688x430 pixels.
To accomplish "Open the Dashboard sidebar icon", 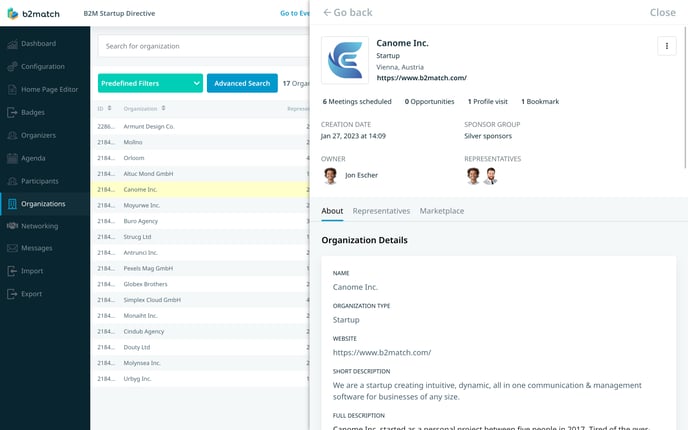I will tap(12, 44).
